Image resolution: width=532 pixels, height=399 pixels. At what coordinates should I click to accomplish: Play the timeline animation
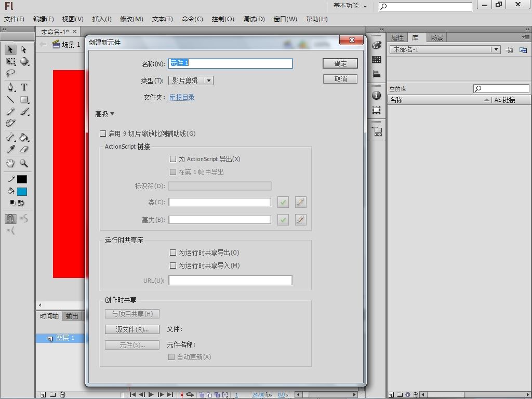click(151, 395)
